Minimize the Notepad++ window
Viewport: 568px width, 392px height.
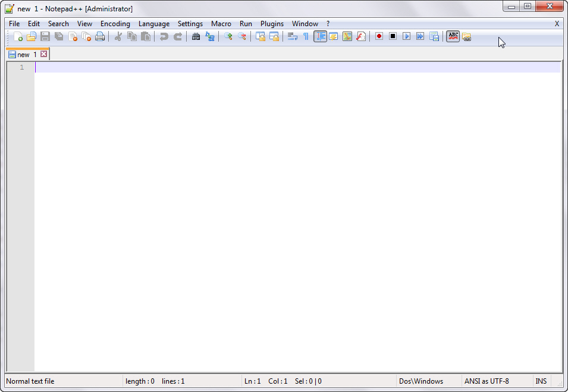[511, 7]
